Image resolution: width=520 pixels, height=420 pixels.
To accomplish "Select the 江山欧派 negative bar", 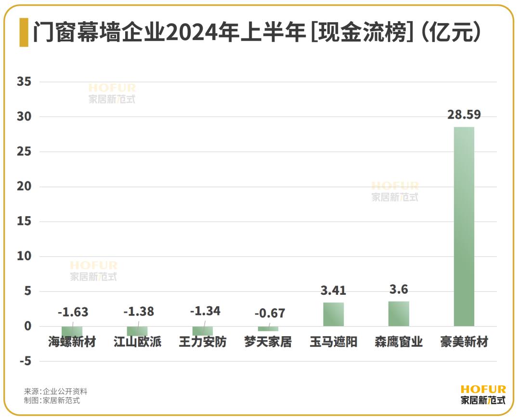I will tap(137, 331).
